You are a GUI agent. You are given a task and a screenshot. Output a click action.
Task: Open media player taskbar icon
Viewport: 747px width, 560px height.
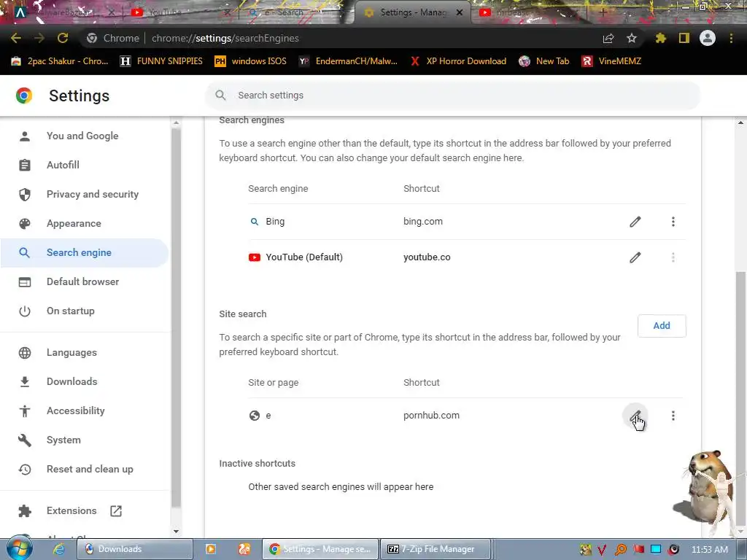pyautogui.click(x=210, y=549)
